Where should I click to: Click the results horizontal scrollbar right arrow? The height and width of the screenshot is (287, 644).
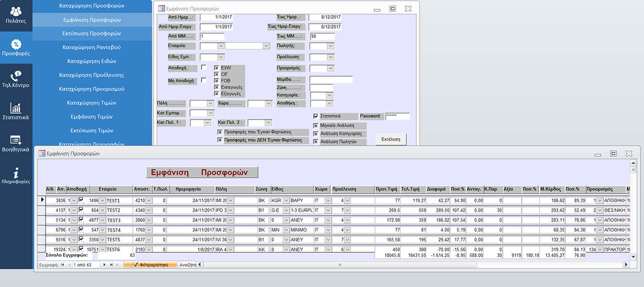[626, 265]
